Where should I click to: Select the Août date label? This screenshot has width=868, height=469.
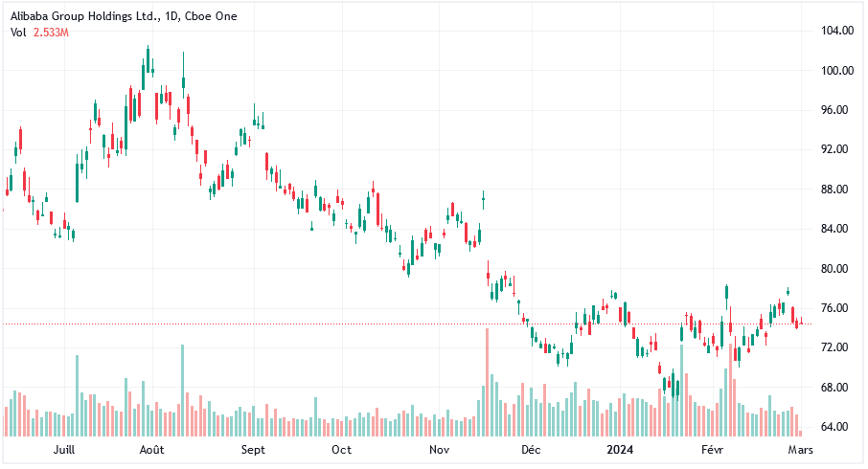[151, 449]
